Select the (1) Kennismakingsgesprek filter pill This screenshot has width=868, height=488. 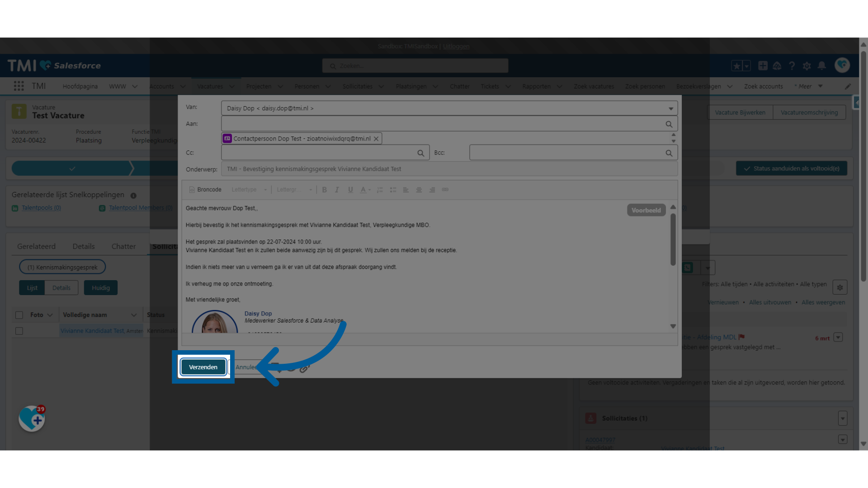[x=62, y=267]
